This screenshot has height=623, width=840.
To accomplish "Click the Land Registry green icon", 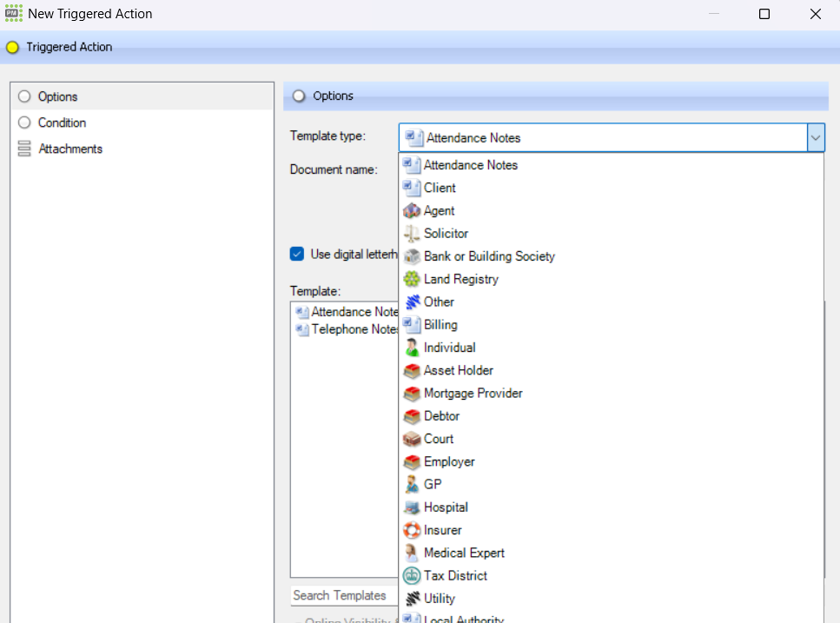I will coord(412,279).
